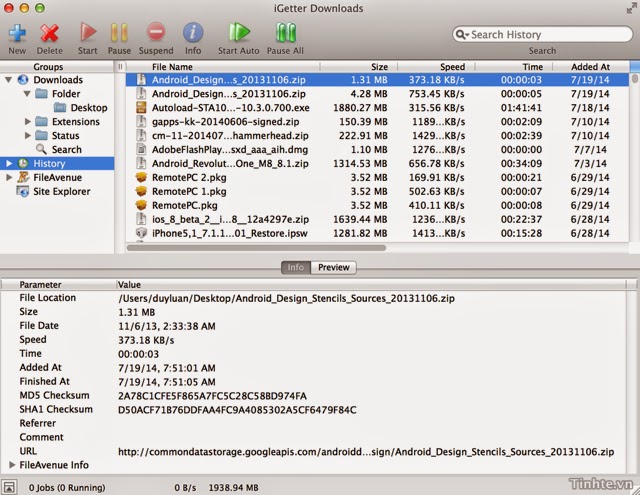Sort by Size column header
Image resolution: width=640 pixels, height=495 pixels.
tap(358, 67)
